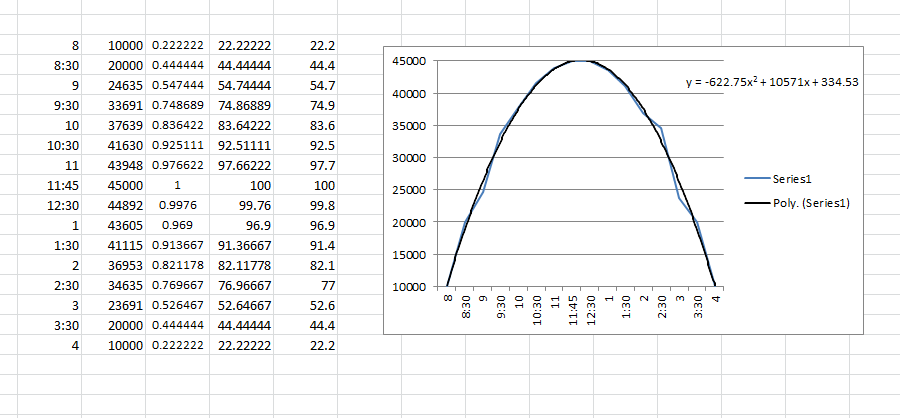
Task: Select the cell containing 0.913667
Action: [179, 246]
